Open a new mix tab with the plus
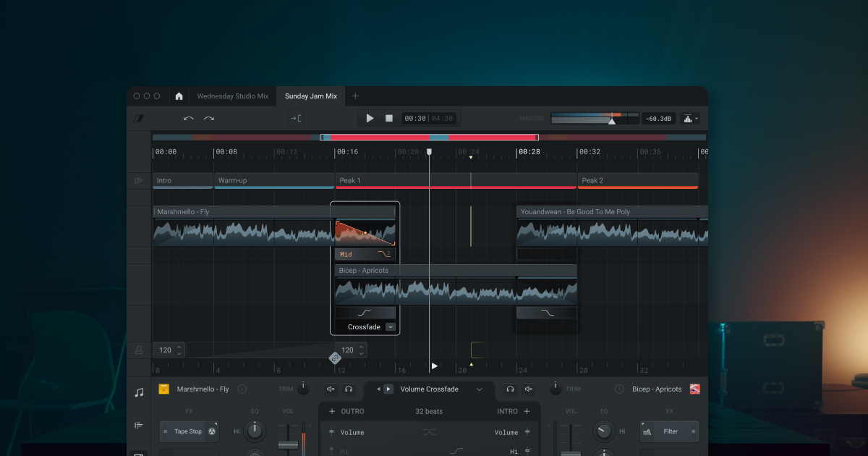Screen dimensions: 868x456 355,96
